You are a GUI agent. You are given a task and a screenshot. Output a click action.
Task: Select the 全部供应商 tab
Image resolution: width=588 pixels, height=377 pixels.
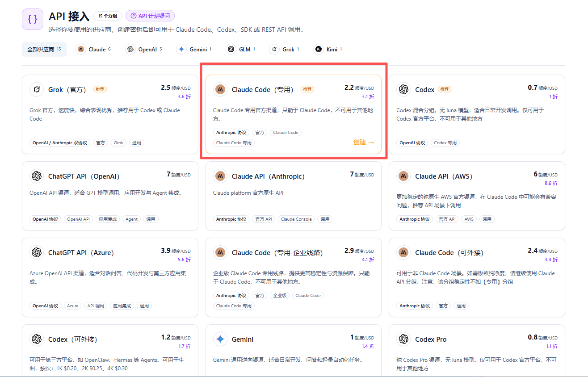tap(44, 49)
